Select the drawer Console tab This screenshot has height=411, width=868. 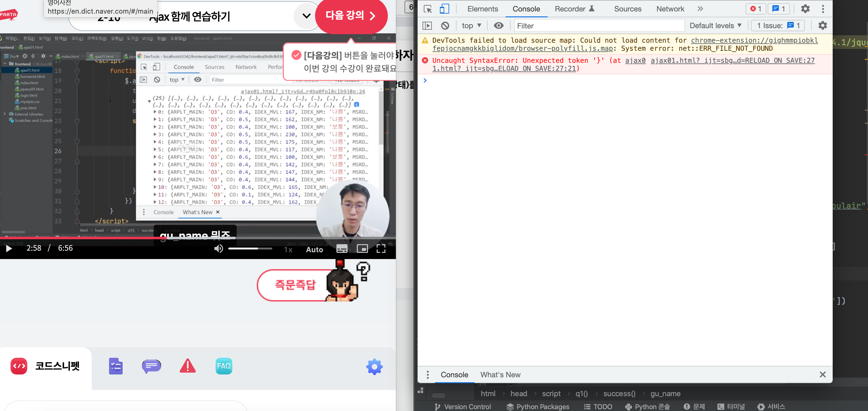coord(454,374)
